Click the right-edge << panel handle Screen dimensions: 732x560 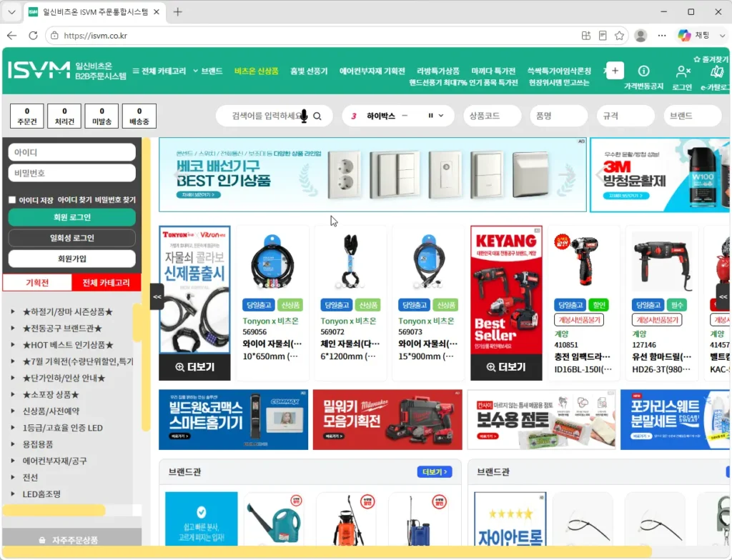723,296
